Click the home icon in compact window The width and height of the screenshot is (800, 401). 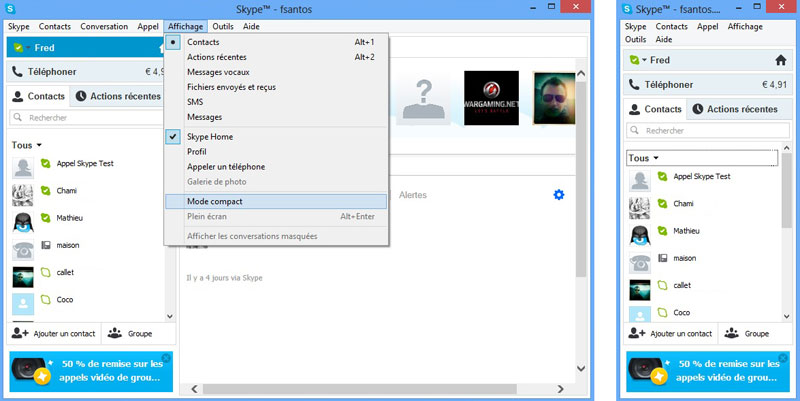[781, 60]
